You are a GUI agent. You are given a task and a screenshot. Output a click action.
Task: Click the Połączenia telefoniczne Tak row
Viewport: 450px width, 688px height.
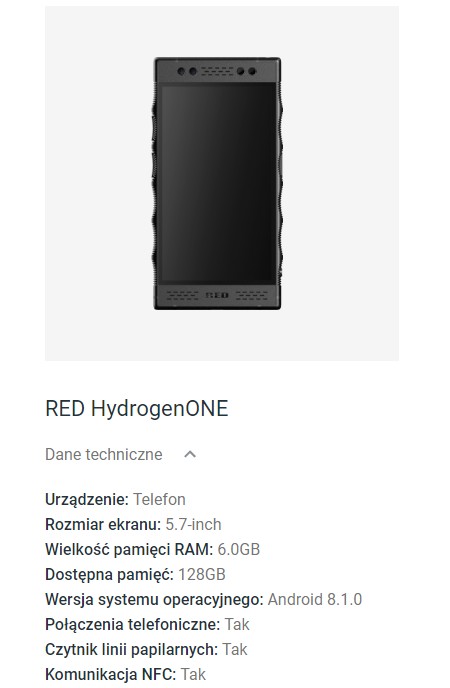(x=147, y=624)
